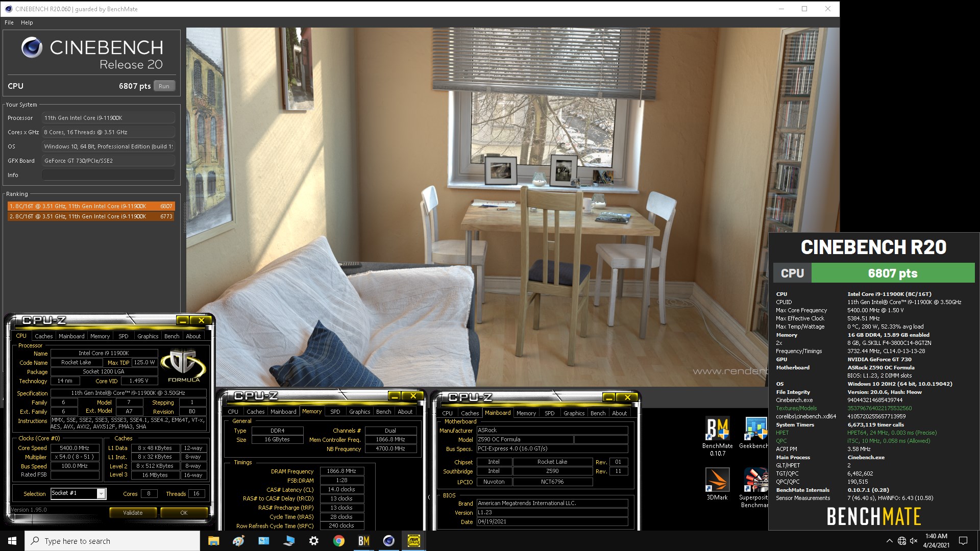Click the OK button in CPU-Z
The width and height of the screenshot is (980, 551).
pos(184,513)
